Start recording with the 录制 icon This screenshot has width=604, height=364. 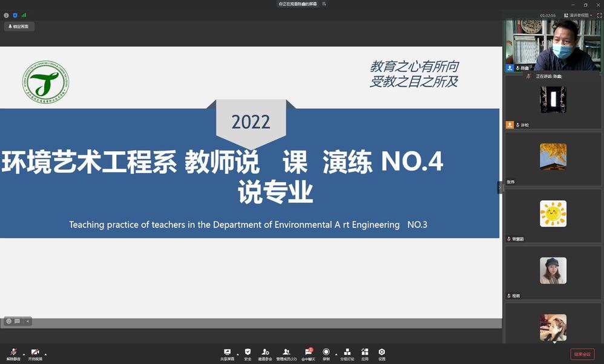click(x=326, y=354)
